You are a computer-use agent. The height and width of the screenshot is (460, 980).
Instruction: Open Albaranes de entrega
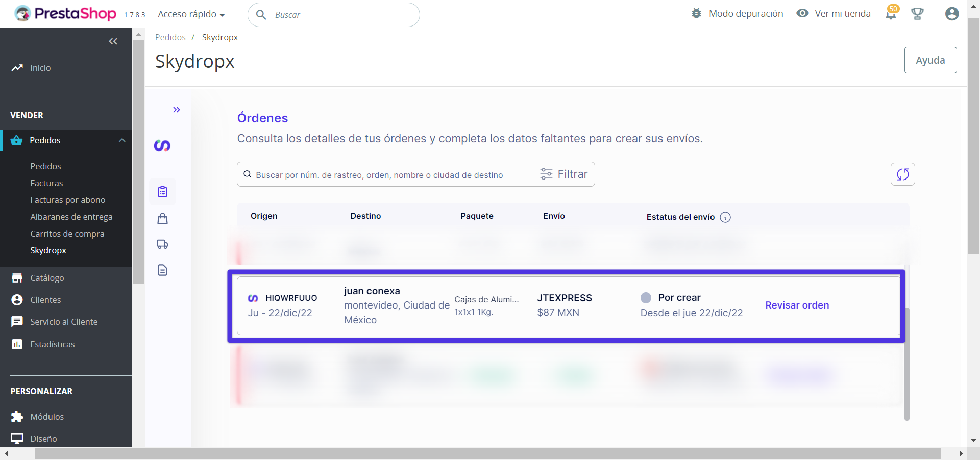[x=71, y=217]
